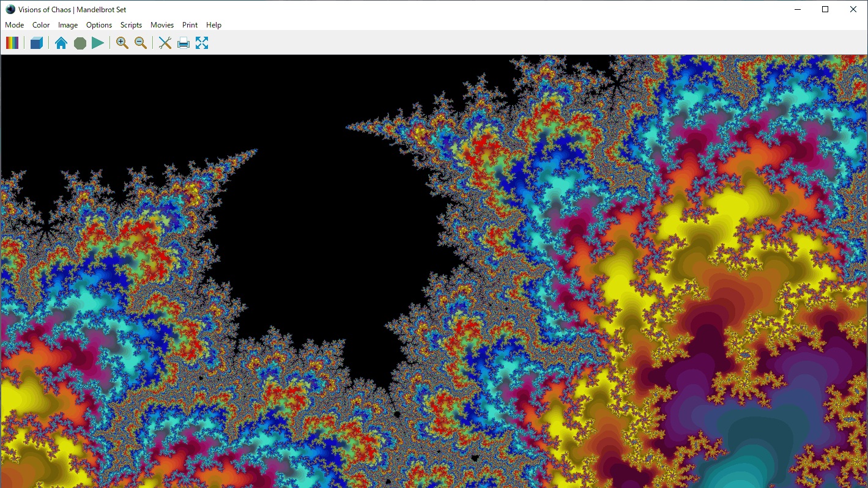Minimize the Visions of Chaos window
The width and height of the screenshot is (868, 488).
[x=798, y=9]
